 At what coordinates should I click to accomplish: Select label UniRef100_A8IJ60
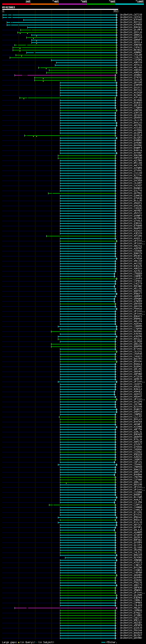click(131, 67)
